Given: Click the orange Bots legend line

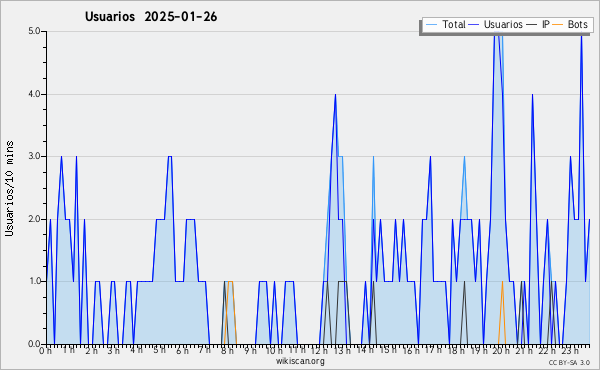Looking at the screenshot, I should tap(558, 25).
